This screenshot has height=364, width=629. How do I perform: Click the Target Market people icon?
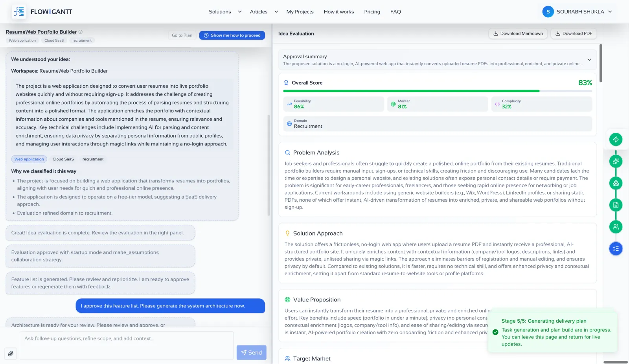[287, 358]
